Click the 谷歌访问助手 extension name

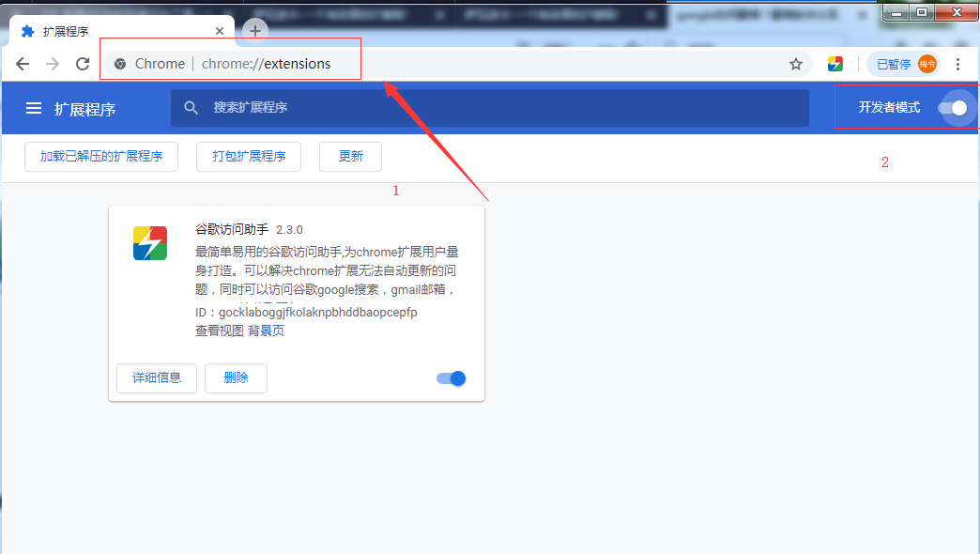(x=232, y=229)
